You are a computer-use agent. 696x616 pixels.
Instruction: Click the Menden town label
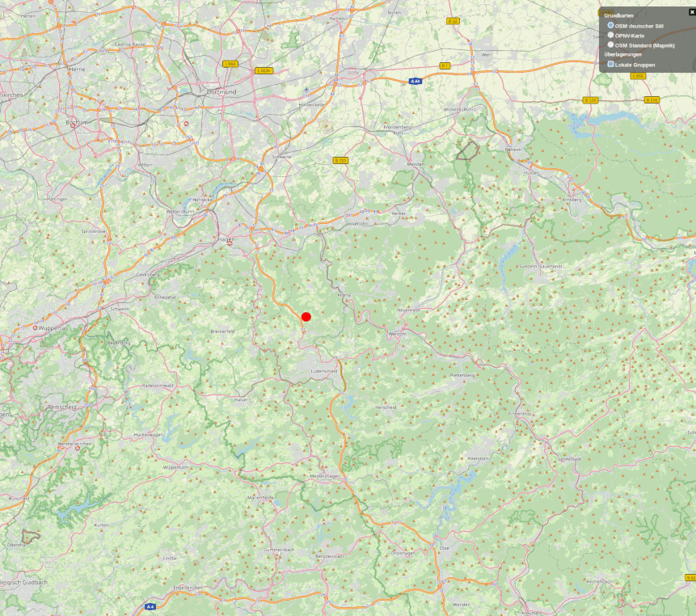pyautogui.click(x=415, y=164)
